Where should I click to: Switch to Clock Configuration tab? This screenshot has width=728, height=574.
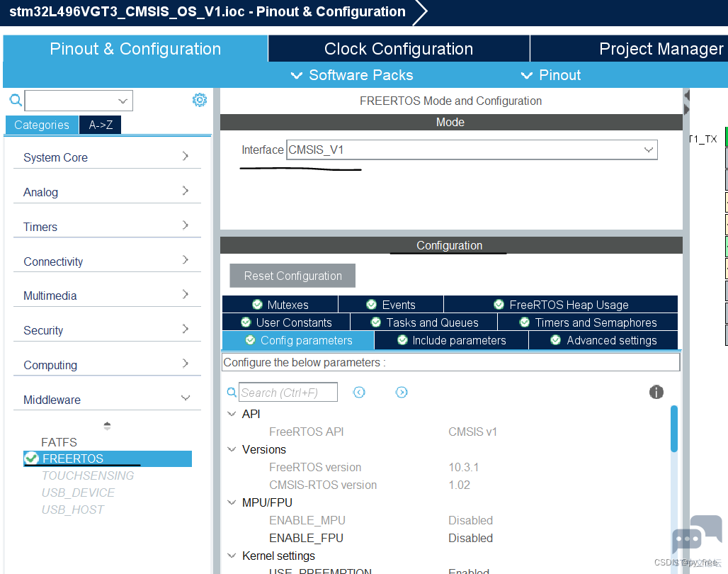click(399, 48)
